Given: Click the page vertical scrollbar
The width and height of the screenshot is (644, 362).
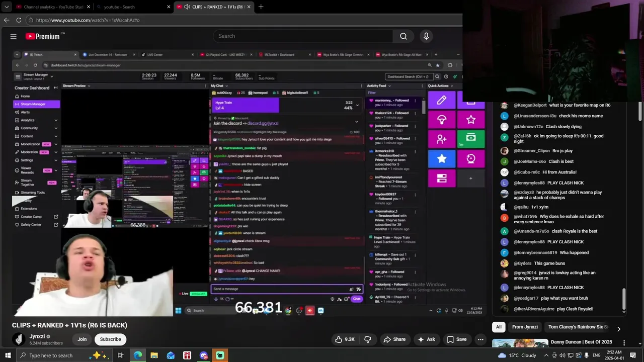Looking at the screenshot, I should [x=640, y=111].
